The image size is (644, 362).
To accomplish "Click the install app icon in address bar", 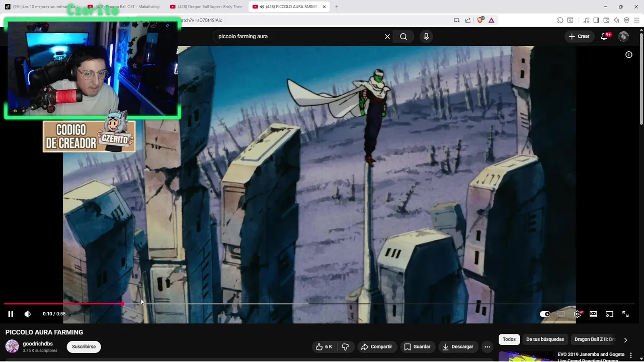I will click(456, 20).
